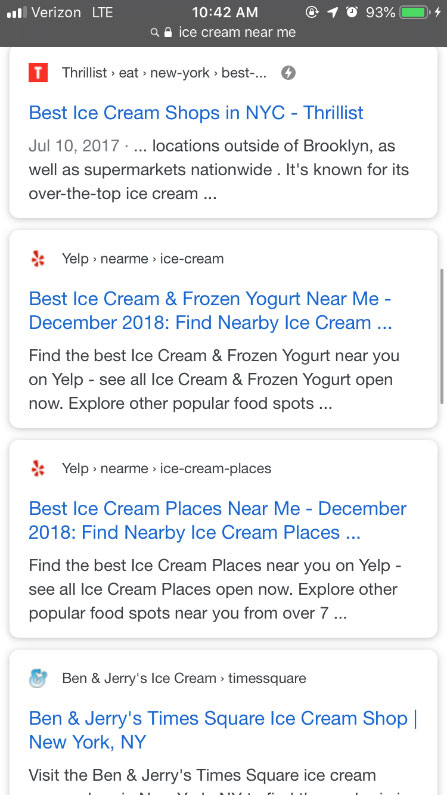The width and height of the screenshot is (447, 795).
Task: Open Best Ice Cream Places Near Me link
Action: click(217, 520)
